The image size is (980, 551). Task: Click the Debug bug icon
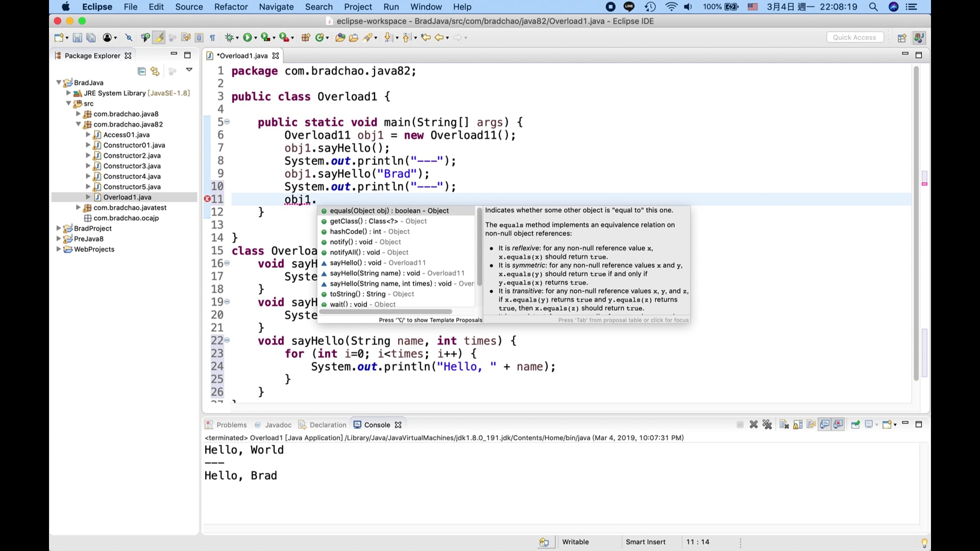pos(230,37)
